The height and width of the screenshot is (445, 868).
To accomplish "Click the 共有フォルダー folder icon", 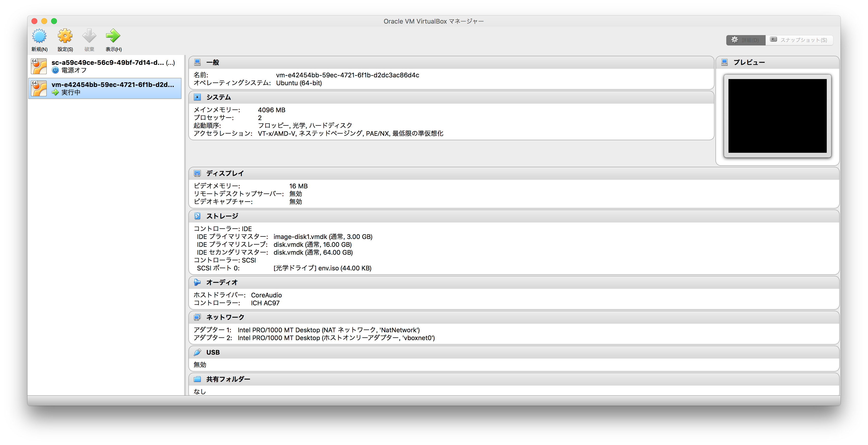I will 197,379.
